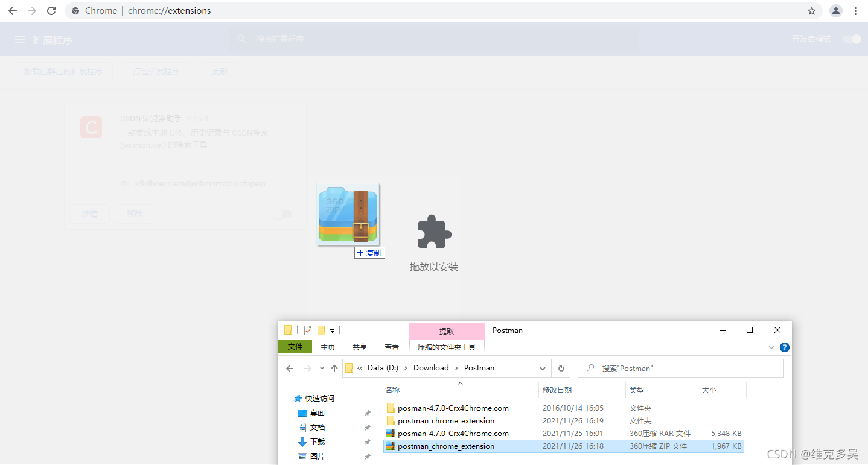868x465 pixels.
Task: Select 文档 in the navigation pane
Action: (318, 428)
